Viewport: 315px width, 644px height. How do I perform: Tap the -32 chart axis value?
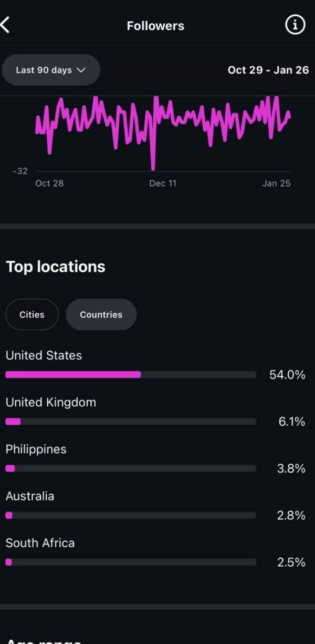pos(20,171)
